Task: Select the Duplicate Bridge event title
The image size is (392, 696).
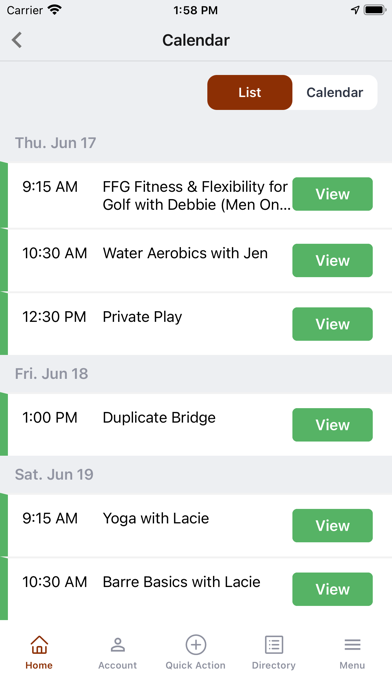Action: click(x=159, y=418)
